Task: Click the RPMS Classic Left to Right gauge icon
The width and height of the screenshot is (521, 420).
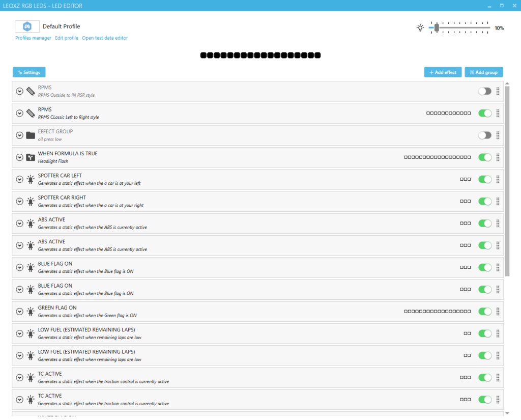Action: [x=31, y=113]
